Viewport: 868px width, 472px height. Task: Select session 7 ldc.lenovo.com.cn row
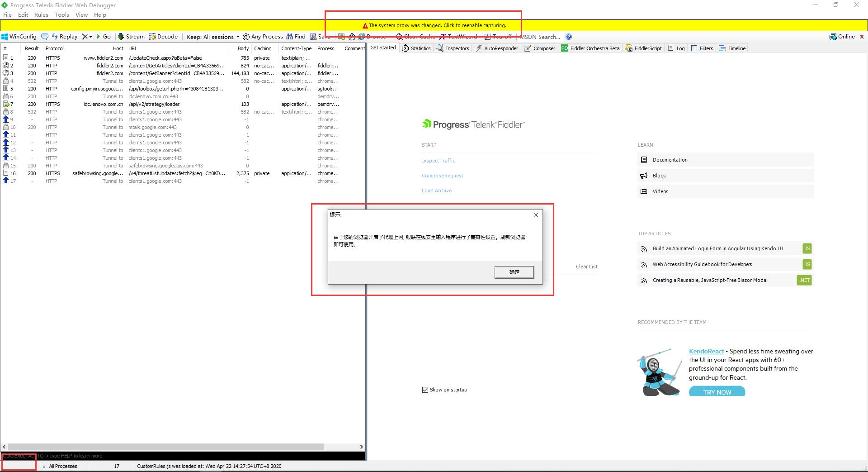pos(183,104)
